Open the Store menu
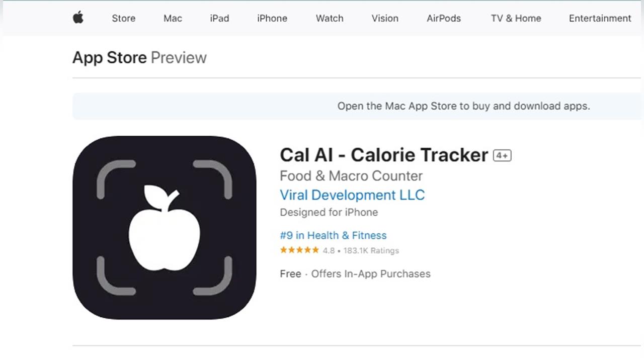 point(123,18)
